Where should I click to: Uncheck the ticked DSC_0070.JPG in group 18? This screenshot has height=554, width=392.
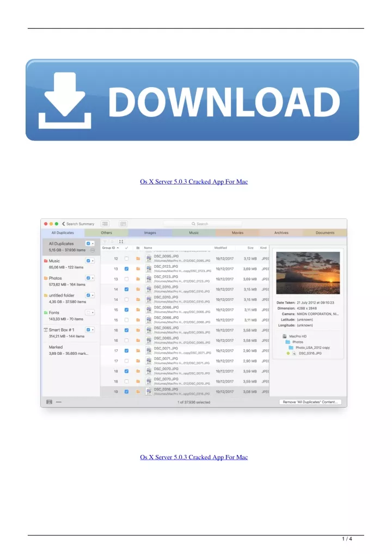[x=126, y=371]
